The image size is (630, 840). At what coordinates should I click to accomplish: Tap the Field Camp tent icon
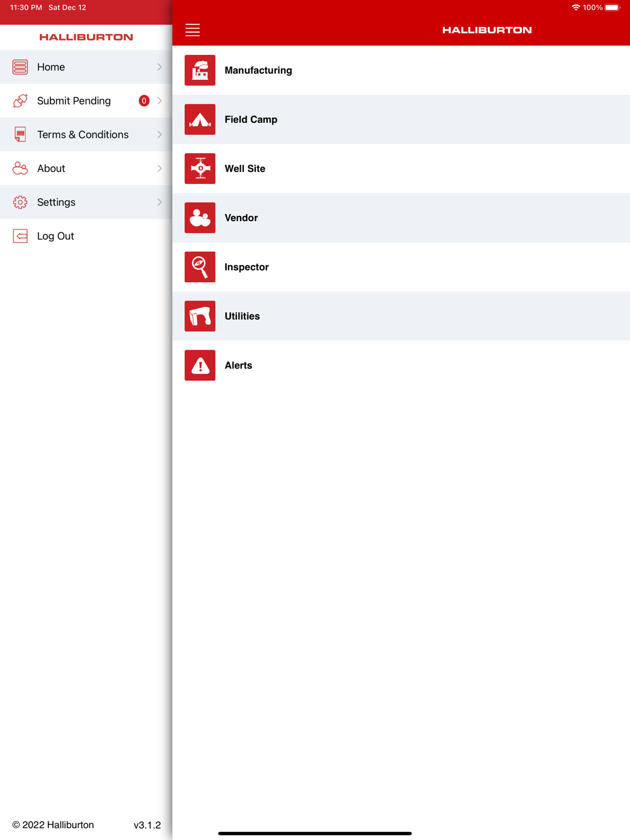(x=200, y=120)
